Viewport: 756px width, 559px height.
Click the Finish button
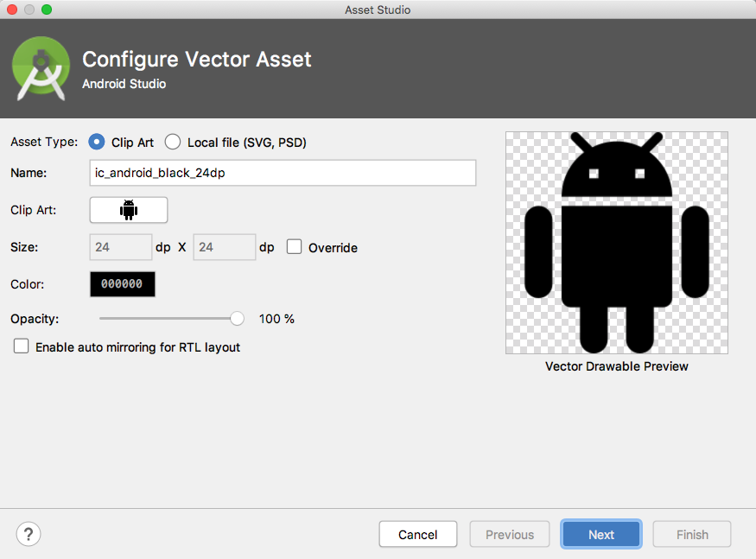point(691,534)
